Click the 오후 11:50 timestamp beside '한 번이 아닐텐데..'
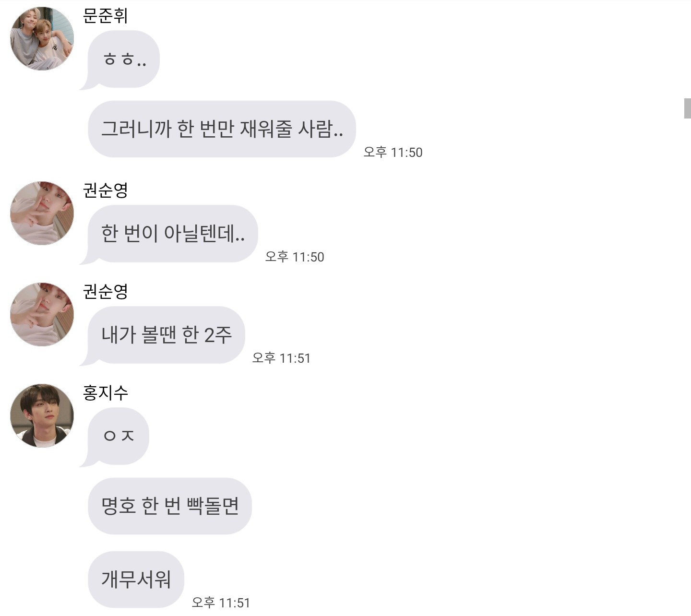Image resolution: width=691 pixels, height=616 pixels. [295, 257]
